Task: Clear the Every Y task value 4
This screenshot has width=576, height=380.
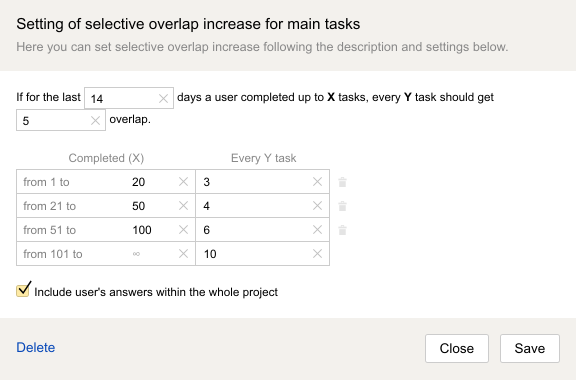Action: (x=317, y=205)
